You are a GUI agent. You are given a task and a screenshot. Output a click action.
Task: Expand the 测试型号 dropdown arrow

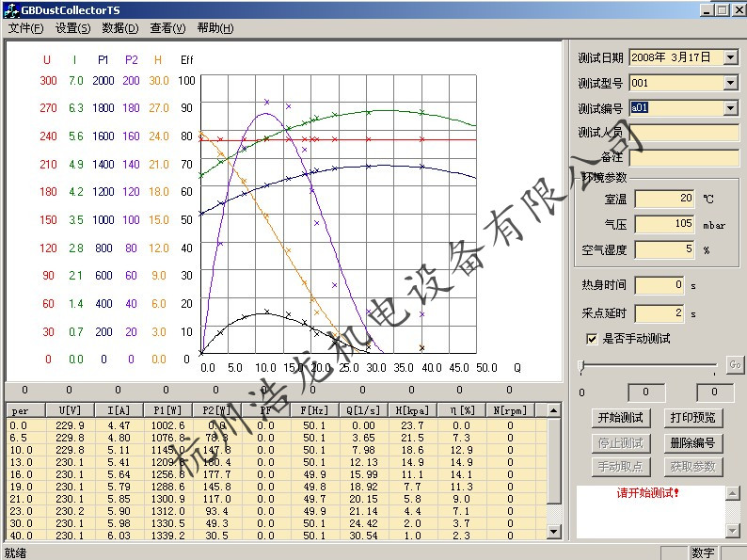[x=731, y=83]
